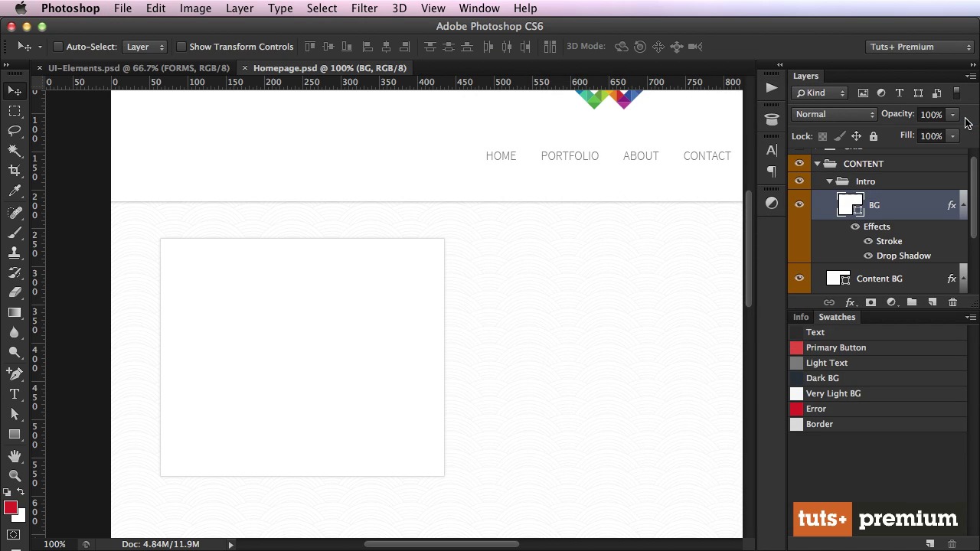Click the Opacity value field
The width and height of the screenshot is (980, 551).
coord(931,115)
